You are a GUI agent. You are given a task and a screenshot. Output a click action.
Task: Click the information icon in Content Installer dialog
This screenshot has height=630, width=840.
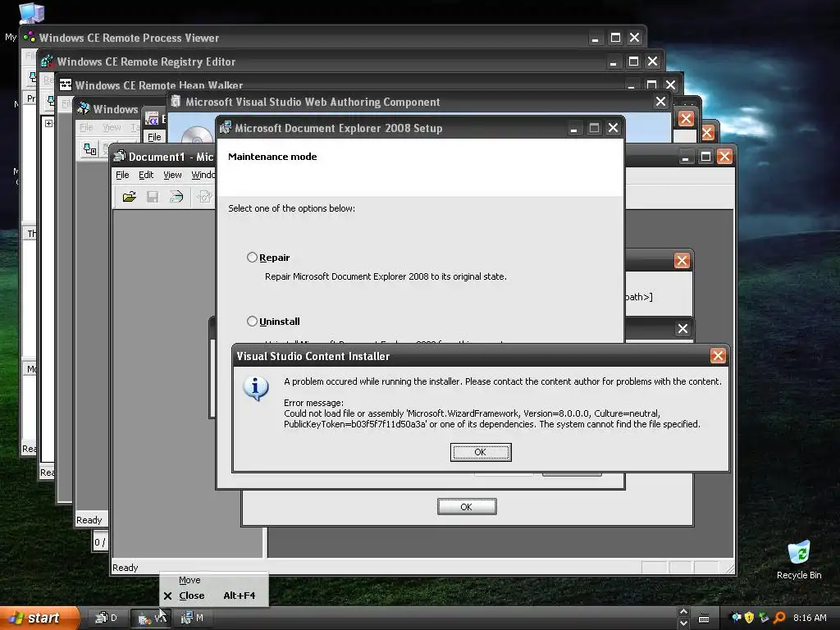[x=256, y=388]
